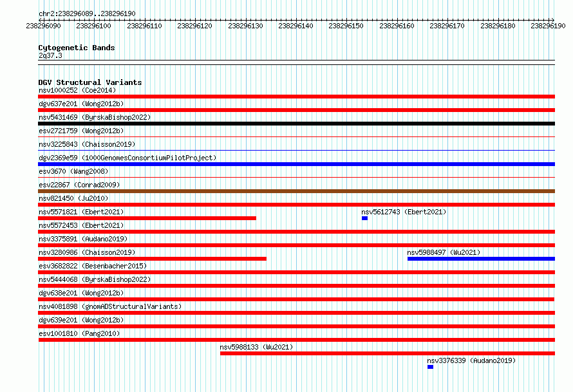Open dgv638e201 (Wong2012b) variant label
Screen dimensions: 573x392
pyautogui.click(x=81, y=293)
